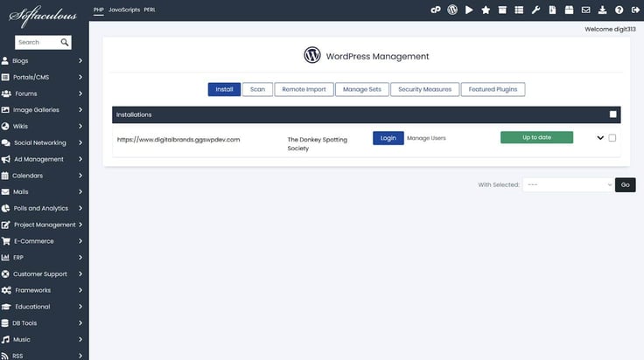This screenshot has width=644, height=360.
Task: Switch to the JavaScripts tab
Action: pos(124,10)
